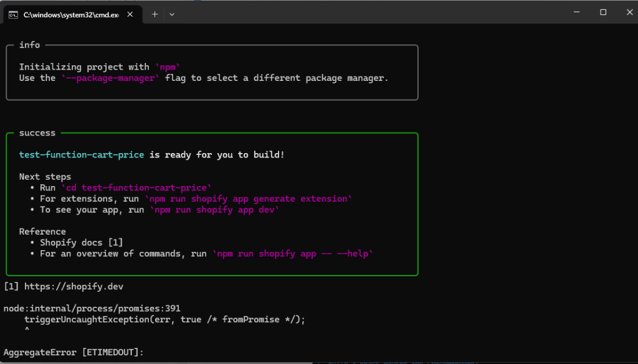The width and height of the screenshot is (638, 364).
Task: Expand the new tab profile dropdown
Action: tap(172, 14)
